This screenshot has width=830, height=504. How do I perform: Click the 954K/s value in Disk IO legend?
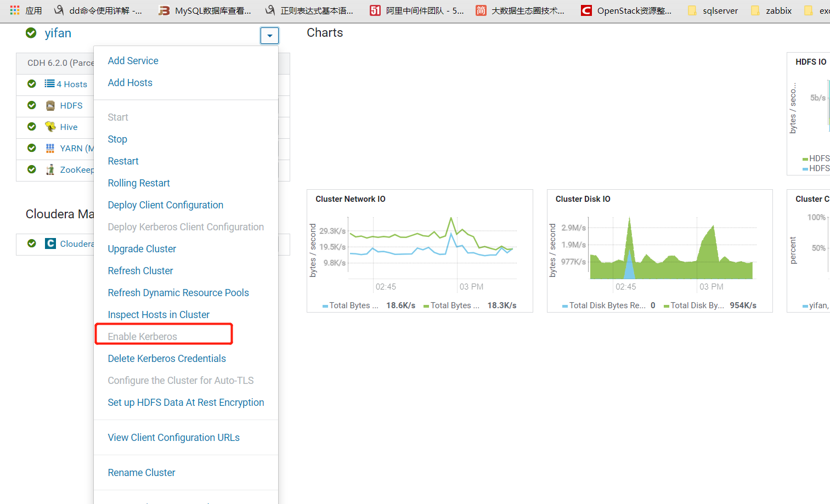click(x=743, y=305)
